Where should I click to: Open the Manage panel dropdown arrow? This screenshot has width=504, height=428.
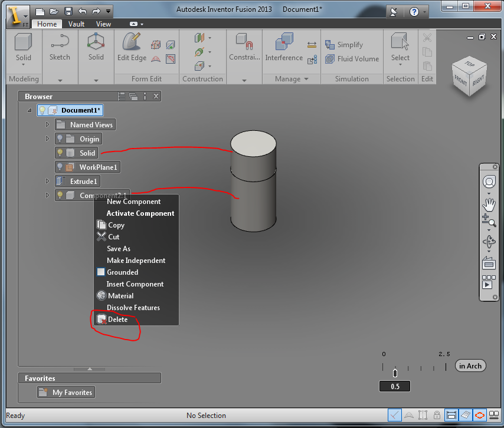click(306, 79)
